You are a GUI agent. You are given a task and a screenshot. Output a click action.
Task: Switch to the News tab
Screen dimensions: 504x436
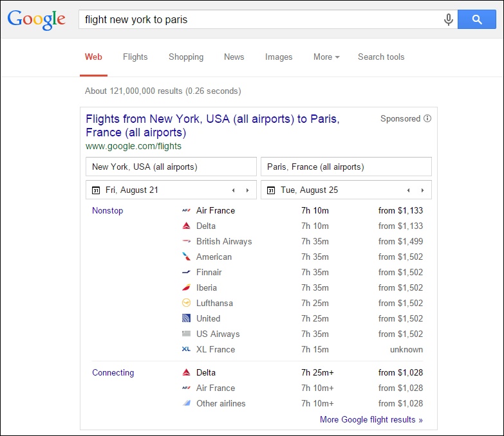tap(234, 57)
